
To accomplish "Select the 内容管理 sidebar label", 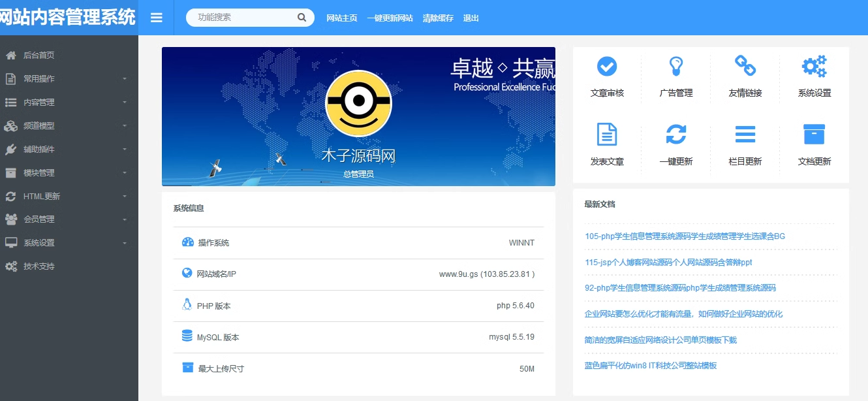I will (39, 103).
